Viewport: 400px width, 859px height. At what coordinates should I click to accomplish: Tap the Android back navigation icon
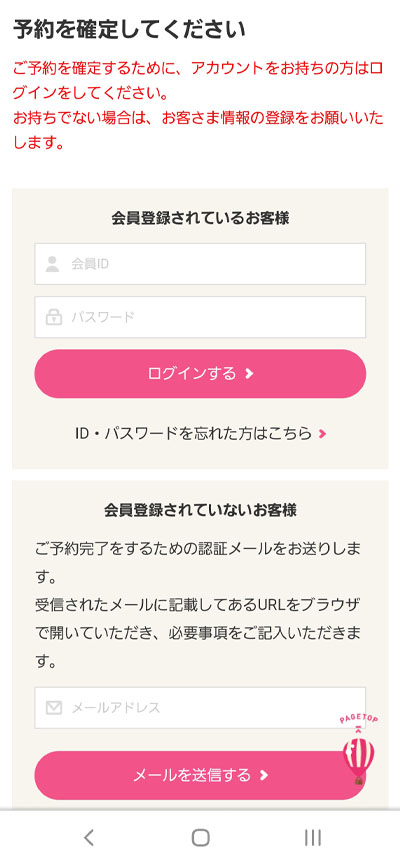pos(89,837)
